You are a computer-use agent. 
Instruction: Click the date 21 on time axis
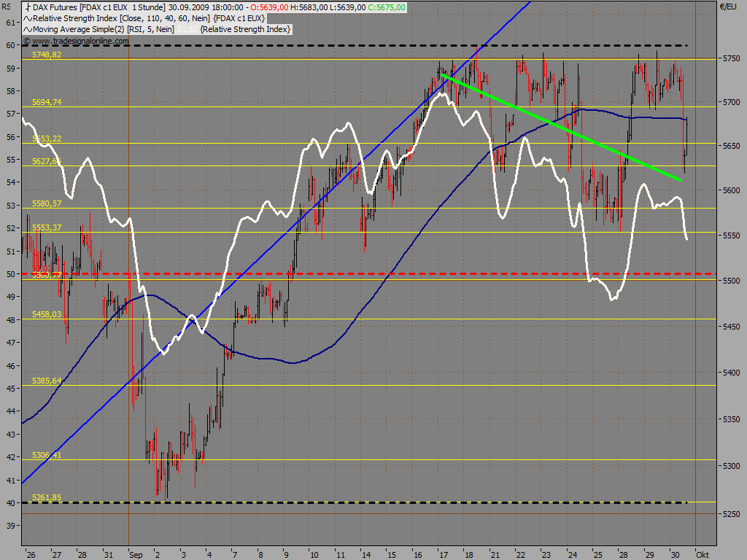point(495,555)
